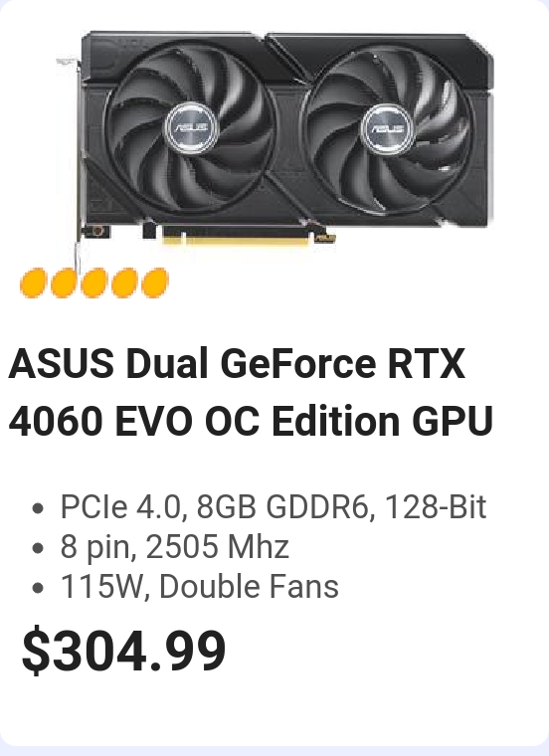Click the first orange rating egg
The image size is (549, 756).
click(33, 283)
